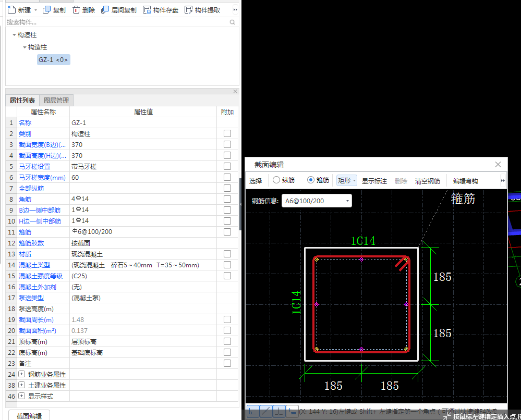Click the 混凝土外加剂 value (无) cell
The width and height of the screenshot is (521, 420).
tap(143, 287)
